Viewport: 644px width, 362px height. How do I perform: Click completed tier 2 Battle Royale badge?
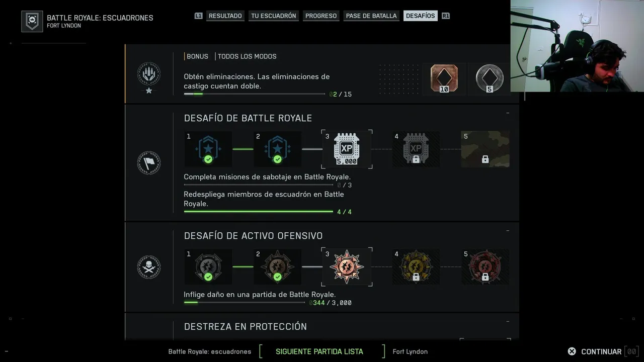(x=277, y=149)
